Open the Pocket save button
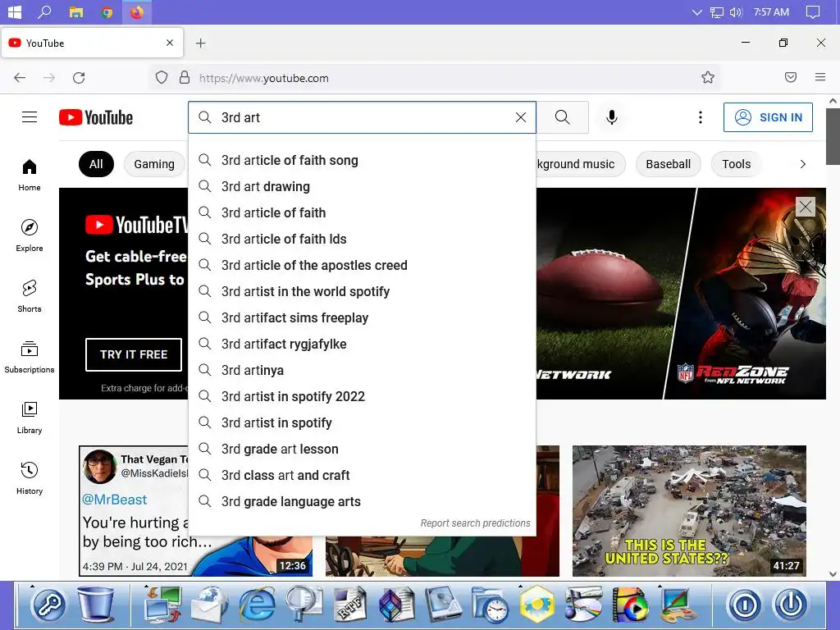Viewport: 840px width, 630px height. (791, 78)
